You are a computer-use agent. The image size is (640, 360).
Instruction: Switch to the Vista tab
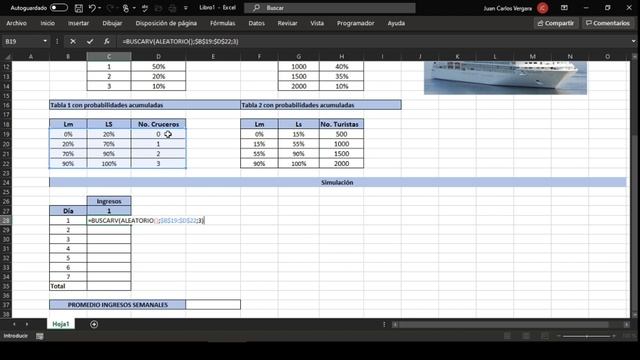click(x=317, y=23)
